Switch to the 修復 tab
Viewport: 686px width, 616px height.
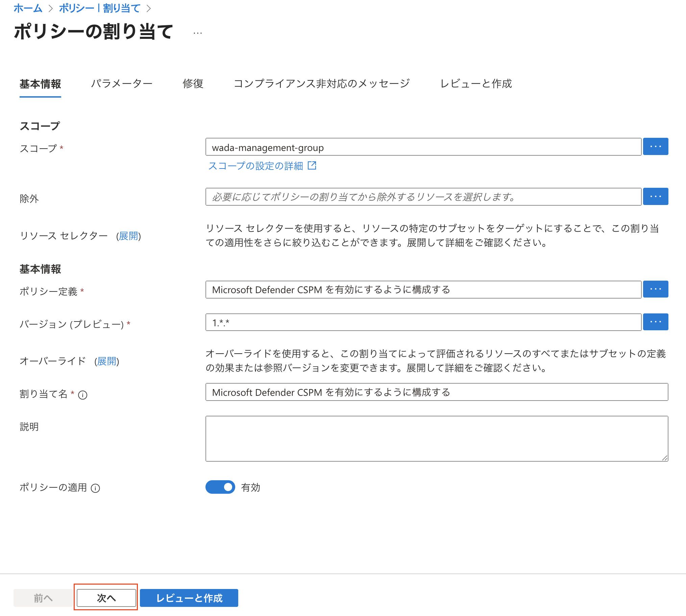193,83
